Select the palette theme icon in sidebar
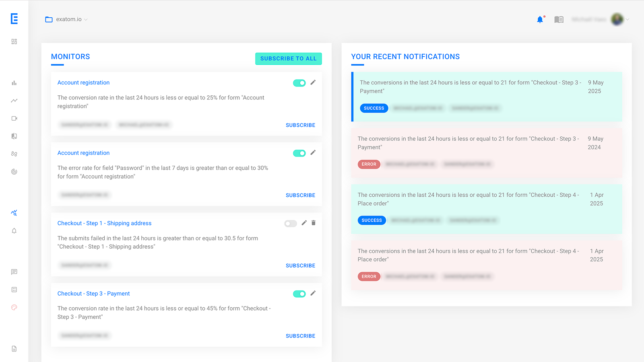Viewport: 644px width, 362px height. (x=14, y=307)
